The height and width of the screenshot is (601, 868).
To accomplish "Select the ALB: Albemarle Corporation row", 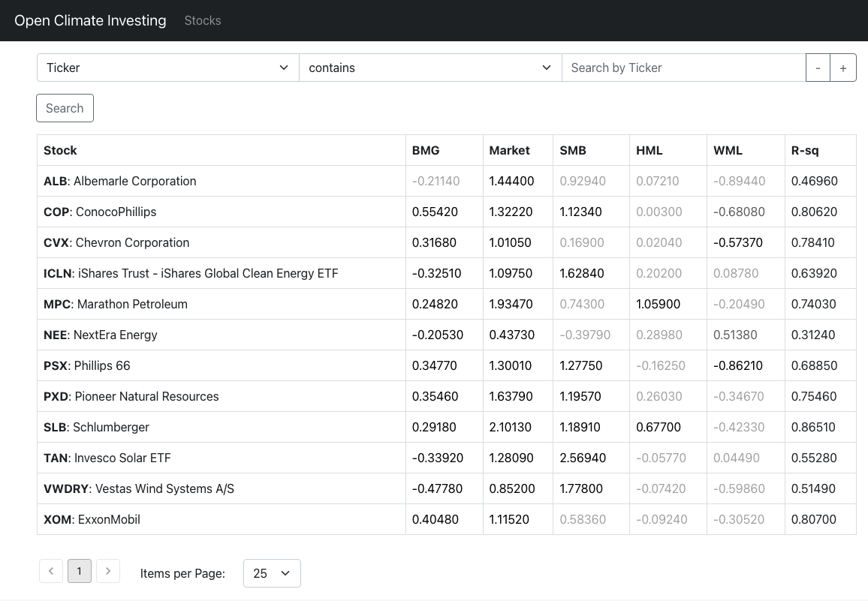I will pyautogui.click(x=447, y=181).
